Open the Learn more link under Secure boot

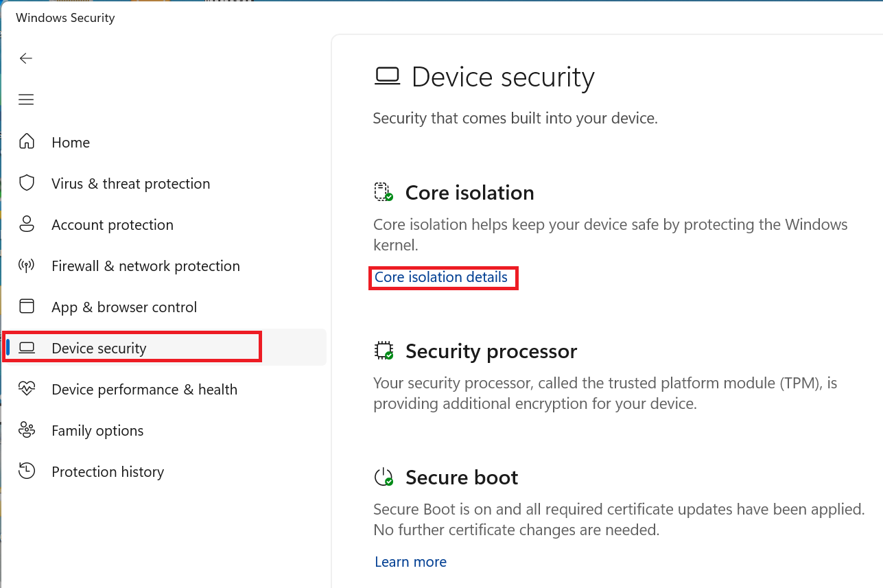click(410, 562)
